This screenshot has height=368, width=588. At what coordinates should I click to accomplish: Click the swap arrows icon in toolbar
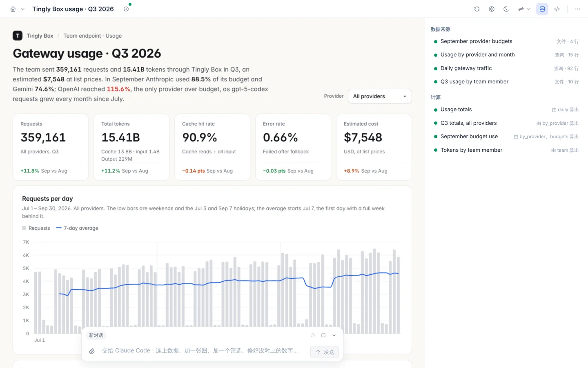(x=521, y=9)
